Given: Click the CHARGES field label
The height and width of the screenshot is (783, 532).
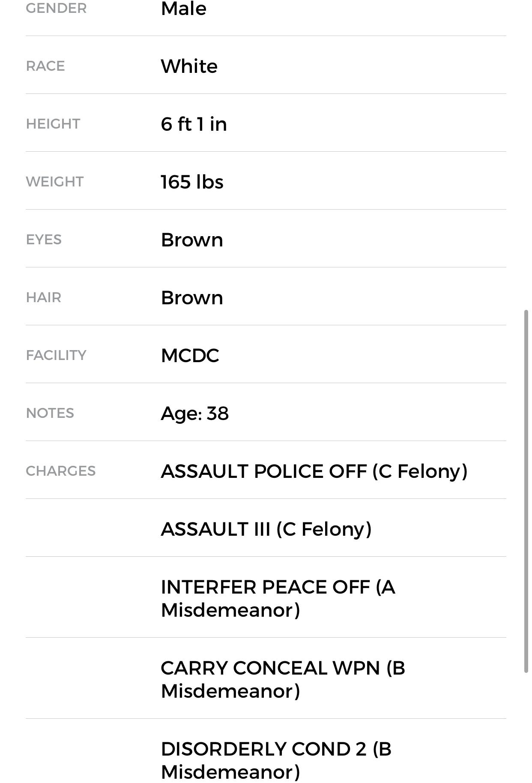Looking at the screenshot, I should coord(60,471).
